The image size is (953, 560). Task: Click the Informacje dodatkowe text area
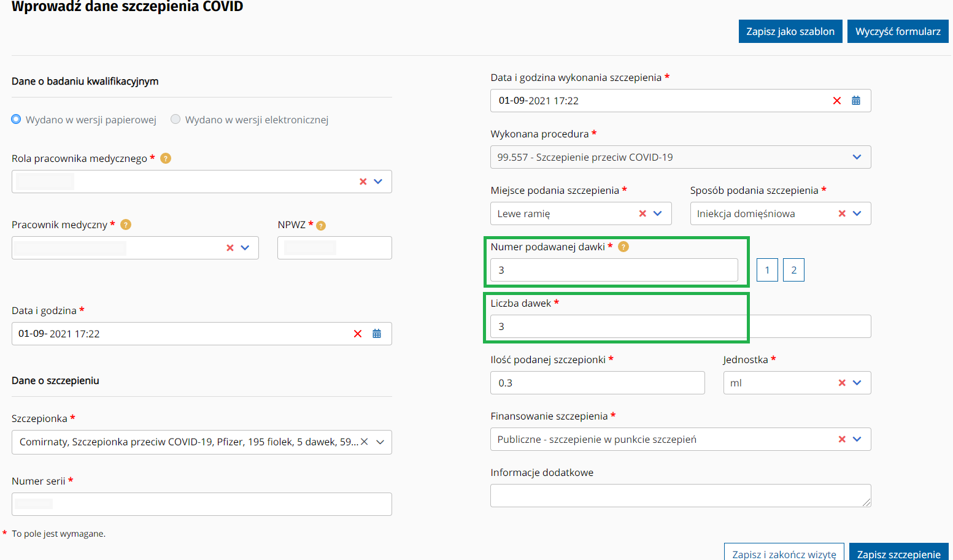coord(680,496)
